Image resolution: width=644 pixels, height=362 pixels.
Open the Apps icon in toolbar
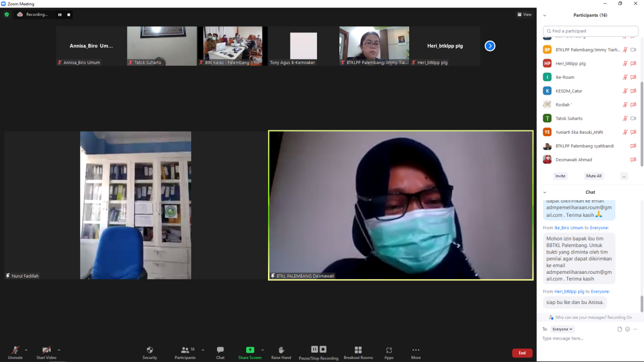[x=389, y=350]
